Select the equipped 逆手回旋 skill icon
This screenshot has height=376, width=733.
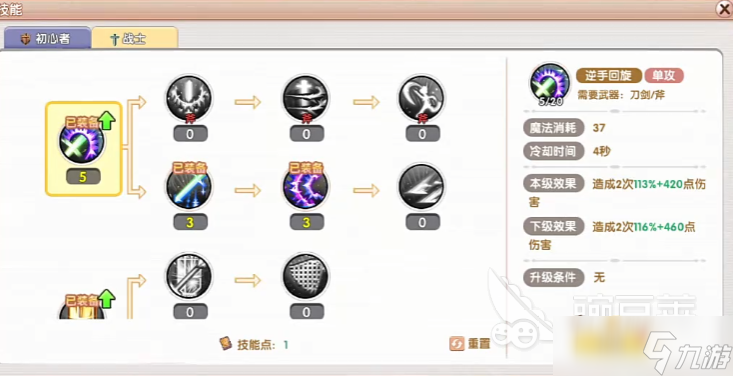coord(83,142)
